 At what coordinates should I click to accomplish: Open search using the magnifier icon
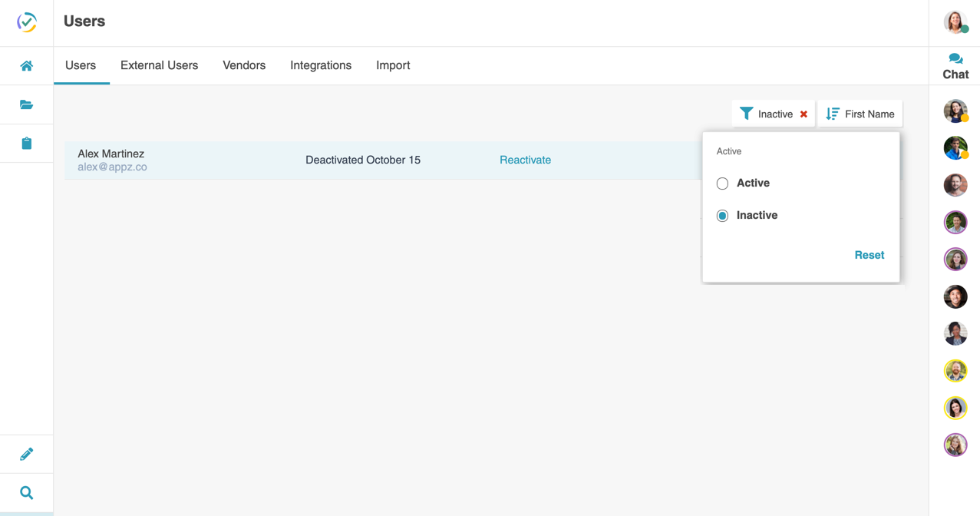(x=26, y=492)
